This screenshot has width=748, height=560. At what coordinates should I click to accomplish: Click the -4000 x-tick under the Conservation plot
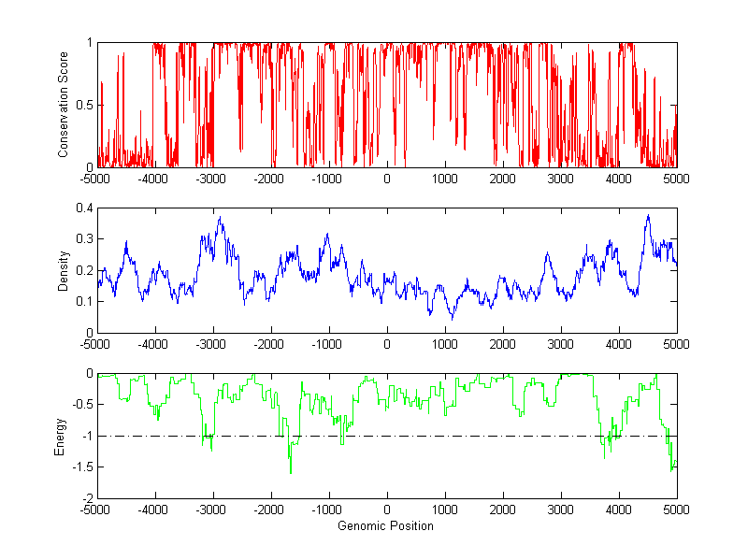(155, 179)
